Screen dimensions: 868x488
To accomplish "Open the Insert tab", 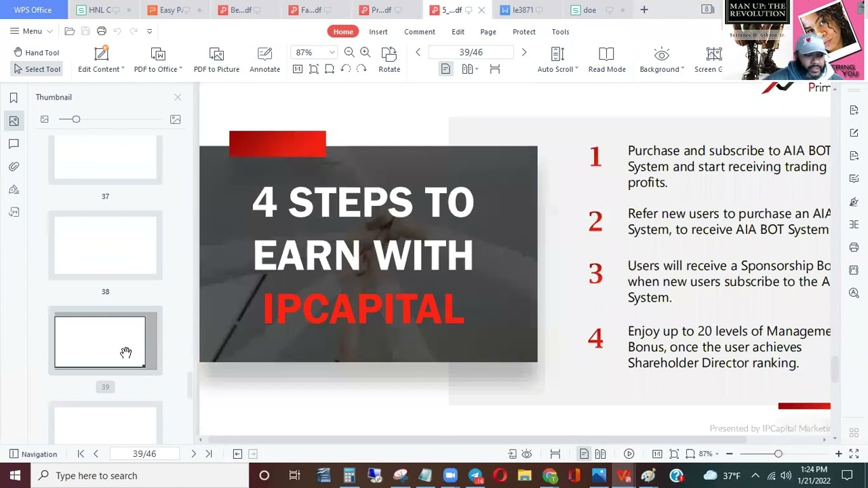I will pos(378,32).
